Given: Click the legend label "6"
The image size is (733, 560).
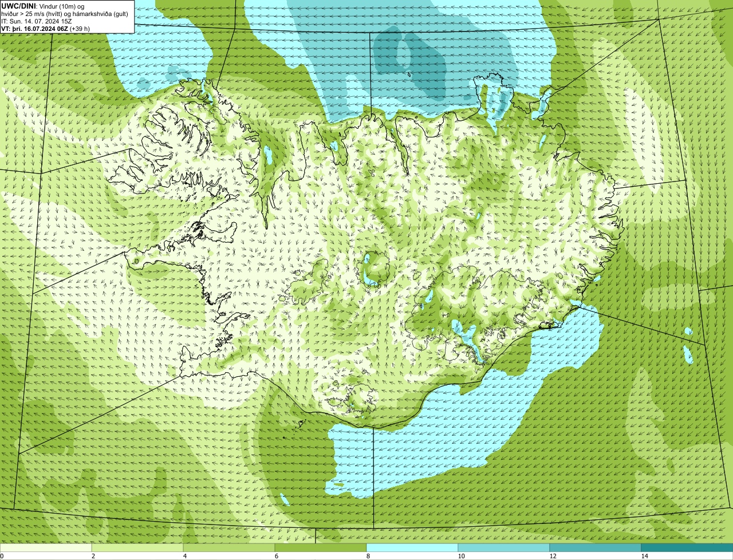Looking at the screenshot, I should coord(276,556).
